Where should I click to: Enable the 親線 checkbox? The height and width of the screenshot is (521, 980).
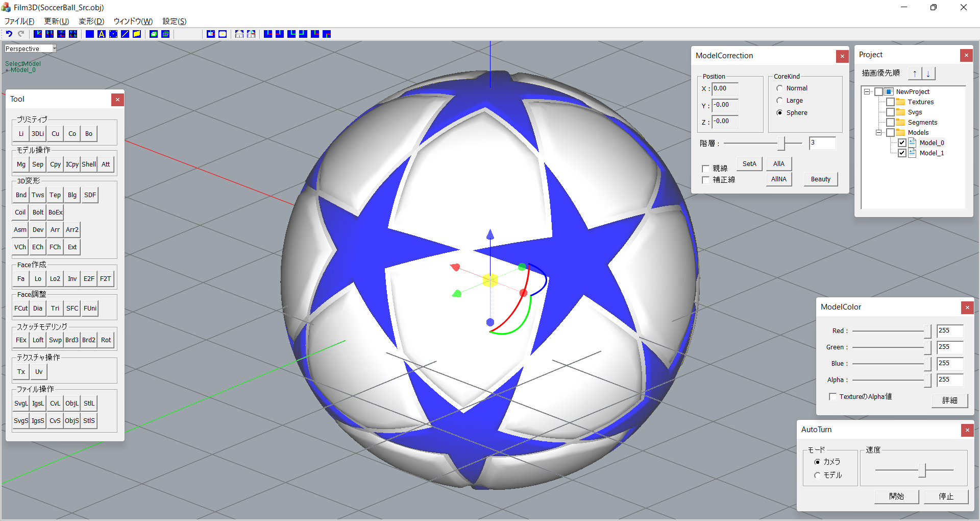[705, 169]
